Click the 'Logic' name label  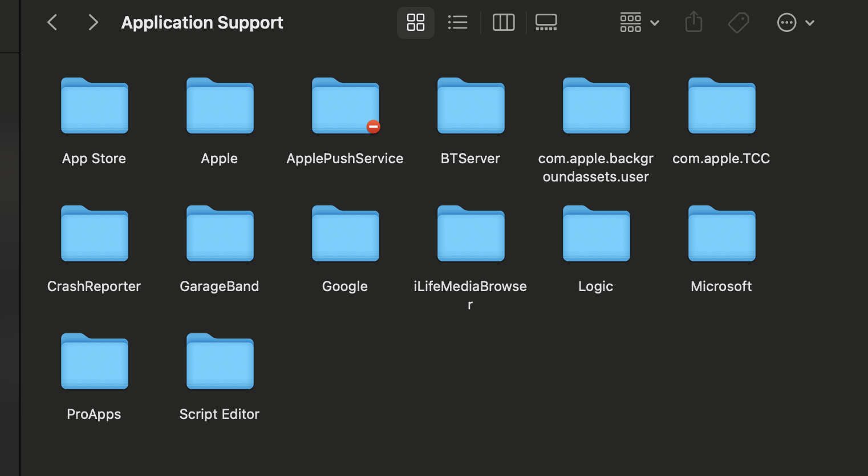pyautogui.click(x=596, y=287)
